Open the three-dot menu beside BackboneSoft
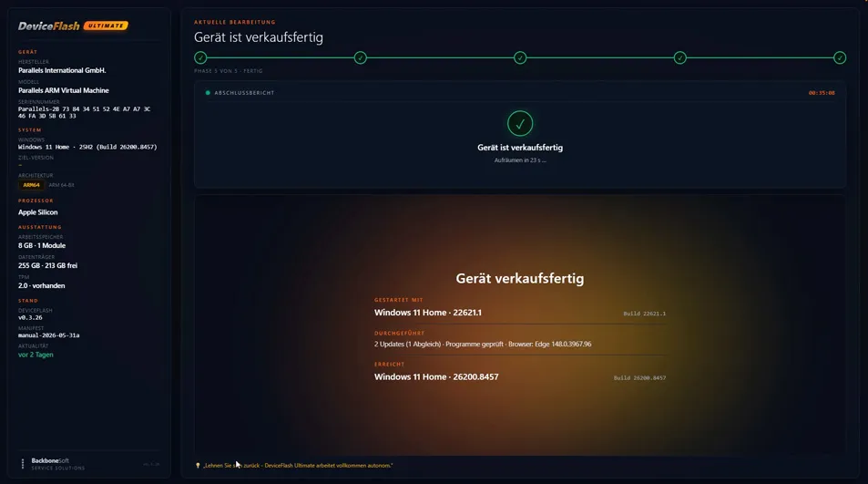Screen dimensions: 868x484 pos(23,464)
